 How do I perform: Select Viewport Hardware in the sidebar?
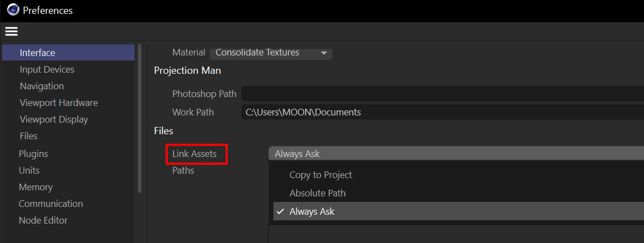click(58, 103)
